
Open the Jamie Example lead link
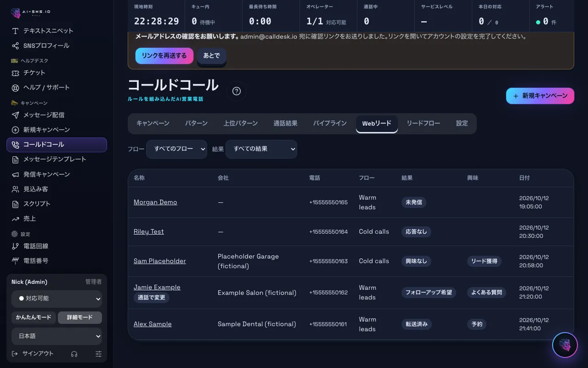click(x=157, y=287)
